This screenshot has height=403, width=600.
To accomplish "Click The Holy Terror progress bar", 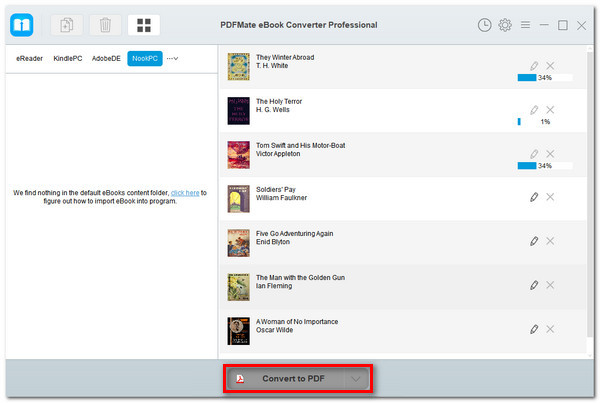I will [x=545, y=122].
